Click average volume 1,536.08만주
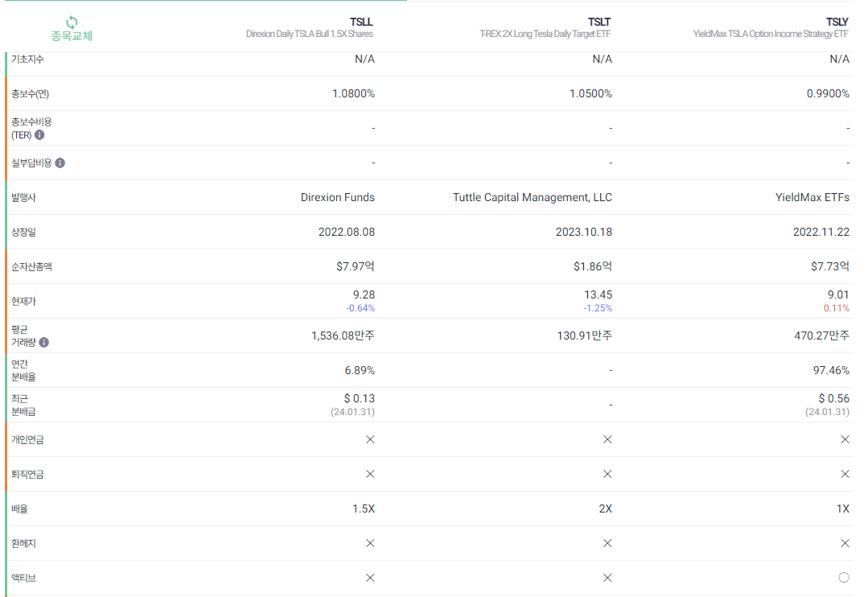This screenshot has width=868, height=597. (343, 336)
